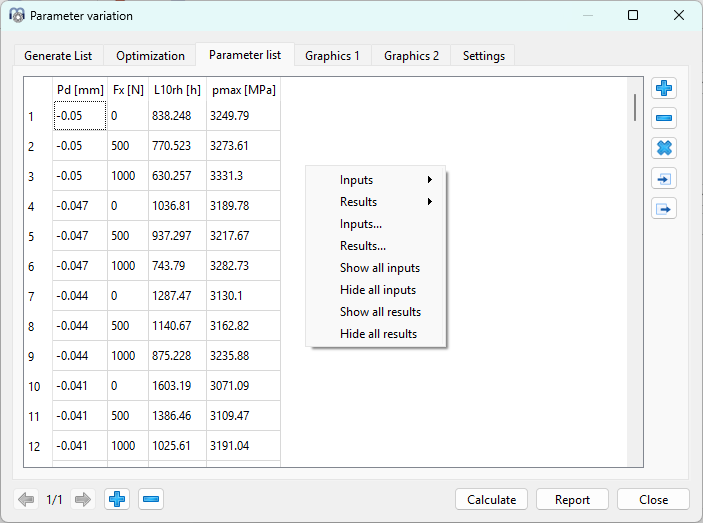Click the import list arrow icon
The width and height of the screenshot is (703, 523).
664,179
